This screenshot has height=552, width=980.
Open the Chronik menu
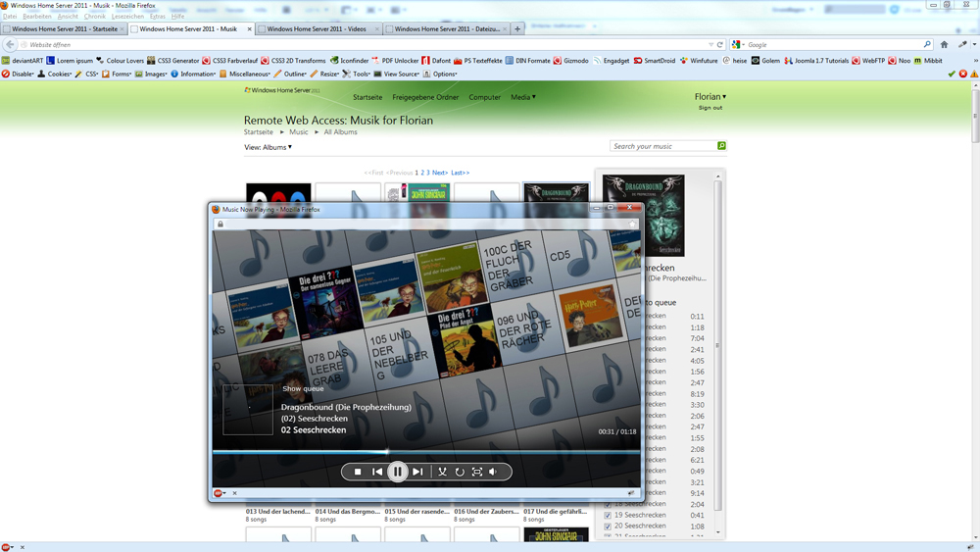click(95, 17)
